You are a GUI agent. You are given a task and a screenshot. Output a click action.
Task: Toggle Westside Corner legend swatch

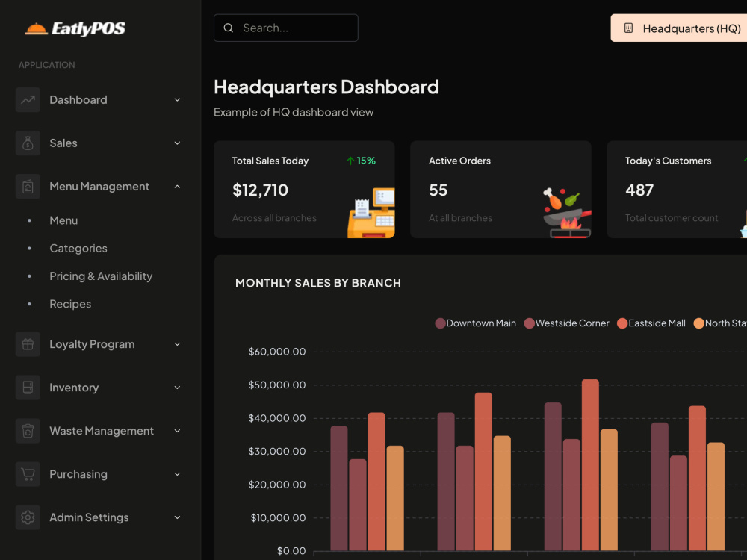(x=530, y=323)
